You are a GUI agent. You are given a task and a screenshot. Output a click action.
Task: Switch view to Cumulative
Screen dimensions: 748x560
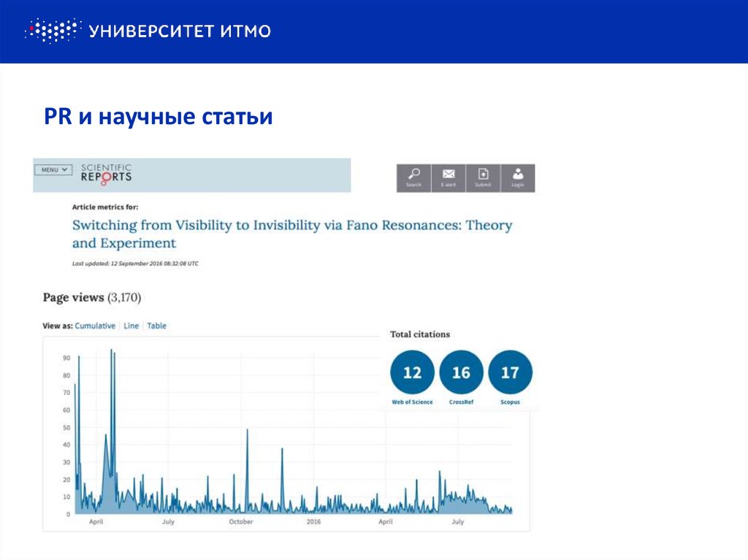click(96, 326)
